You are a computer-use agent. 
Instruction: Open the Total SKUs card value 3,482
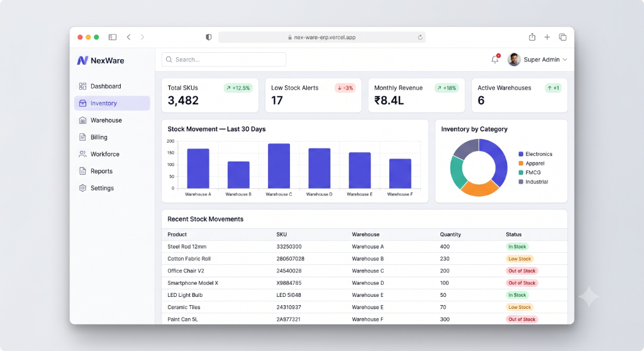pyautogui.click(x=183, y=100)
